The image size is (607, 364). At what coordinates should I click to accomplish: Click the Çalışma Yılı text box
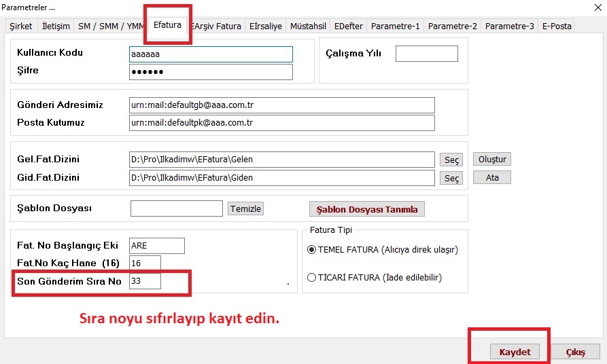point(426,54)
